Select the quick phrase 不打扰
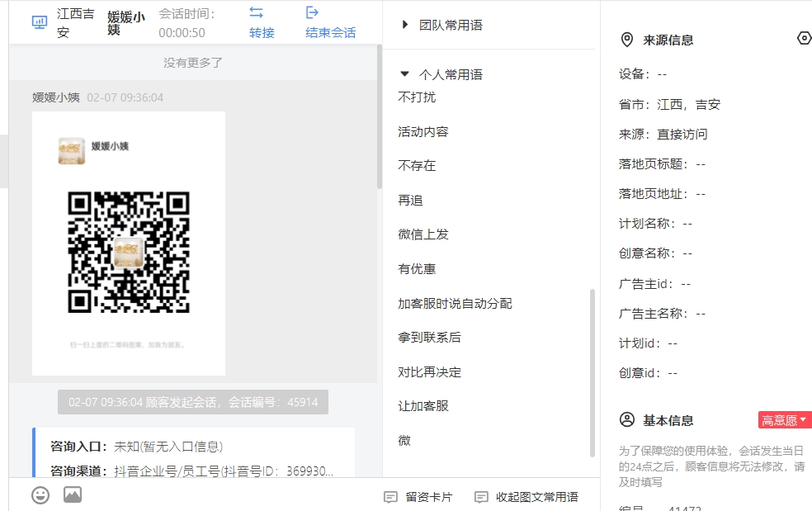Screen dimensions: 812x511 [417, 97]
